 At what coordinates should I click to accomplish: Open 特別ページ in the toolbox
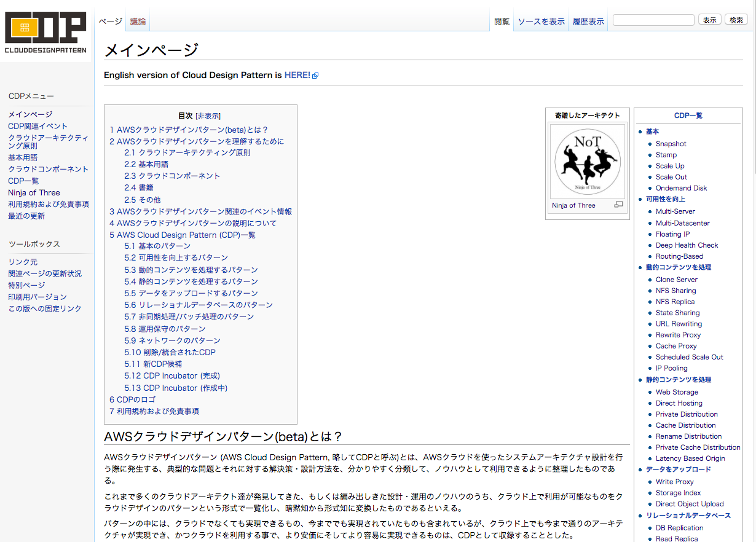tap(26, 285)
